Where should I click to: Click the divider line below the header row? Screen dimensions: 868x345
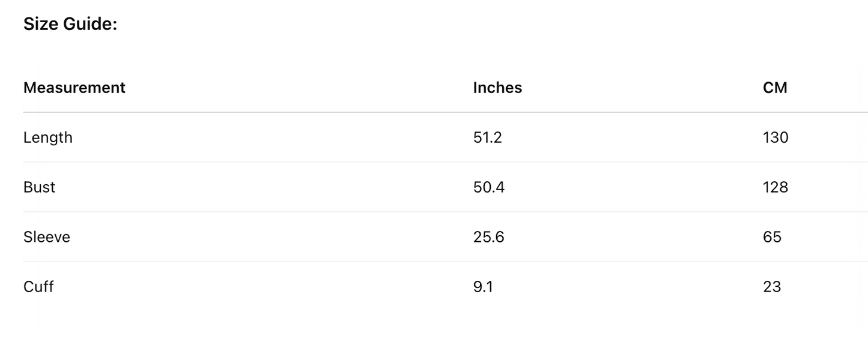[446, 112]
